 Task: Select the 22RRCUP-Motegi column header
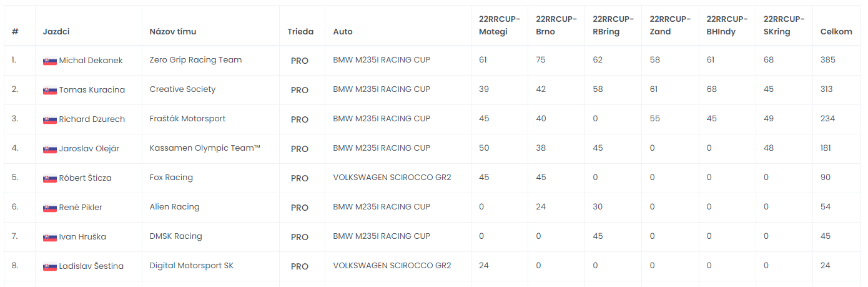(493, 25)
